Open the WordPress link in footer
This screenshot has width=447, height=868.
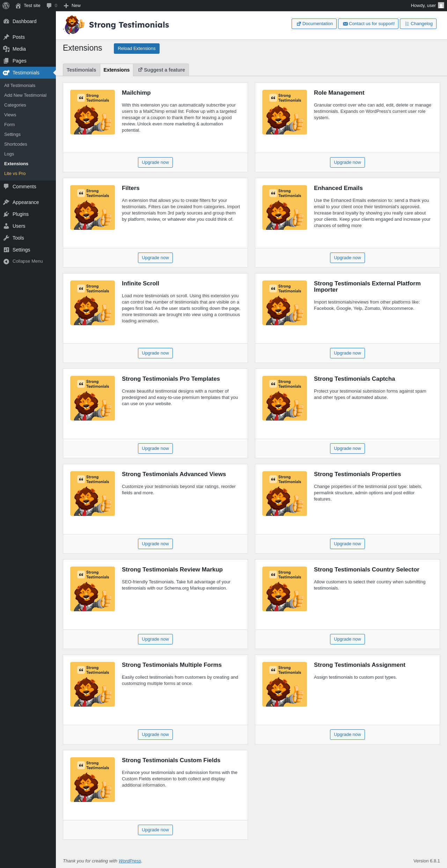point(130,861)
